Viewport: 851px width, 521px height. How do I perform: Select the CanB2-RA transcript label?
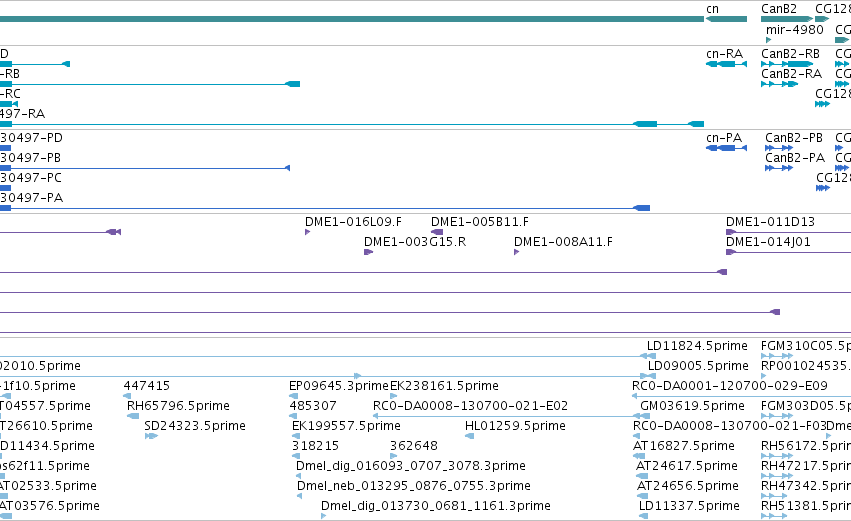(791, 74)
